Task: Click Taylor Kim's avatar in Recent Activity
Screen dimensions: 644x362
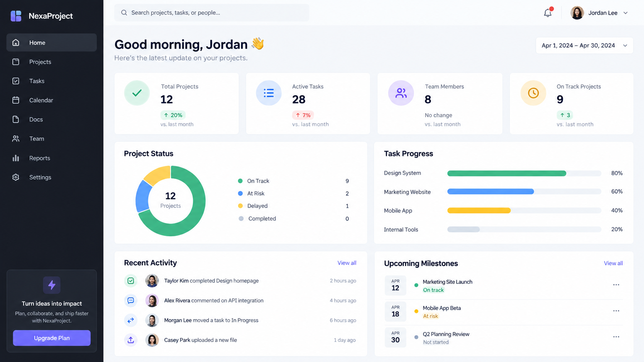Action: 152,281
